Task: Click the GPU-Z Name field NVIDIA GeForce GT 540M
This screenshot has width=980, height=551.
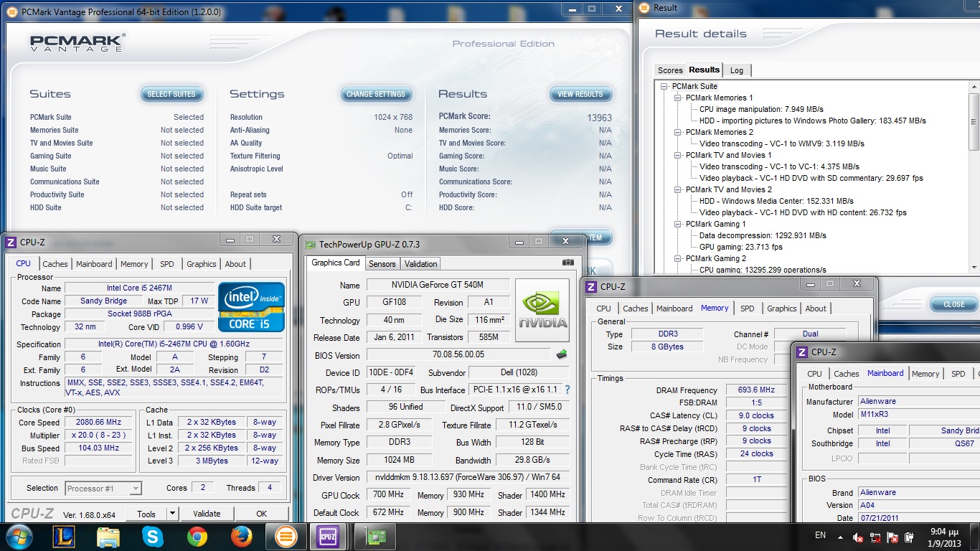Action: pos(438,286)
